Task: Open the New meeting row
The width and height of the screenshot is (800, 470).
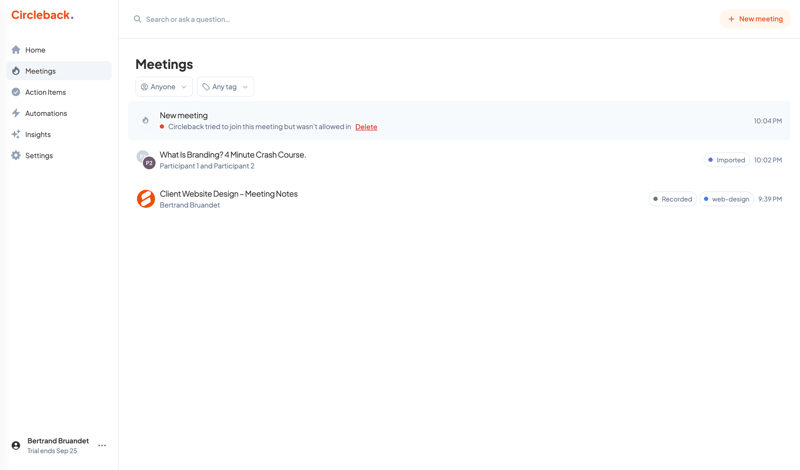Action: pos(459,121)
